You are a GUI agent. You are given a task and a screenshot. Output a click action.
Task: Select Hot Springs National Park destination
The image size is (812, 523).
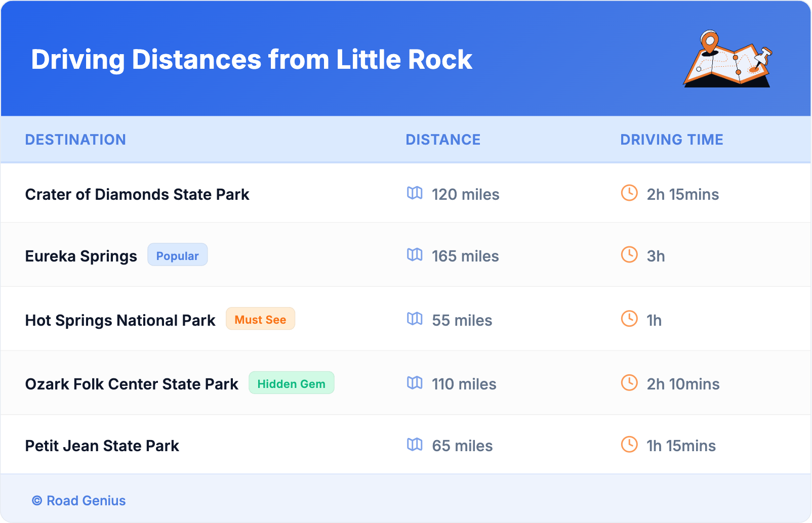point(120,321)
